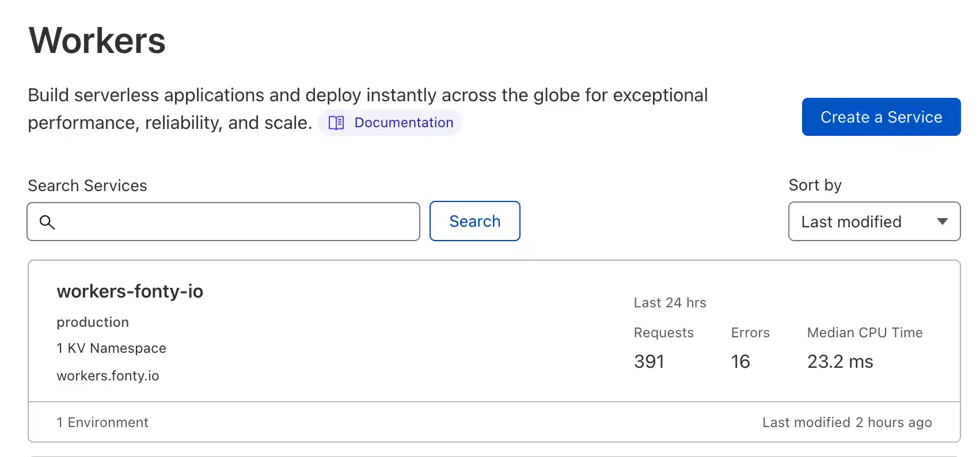Click Create a Service

coord(880,117)
